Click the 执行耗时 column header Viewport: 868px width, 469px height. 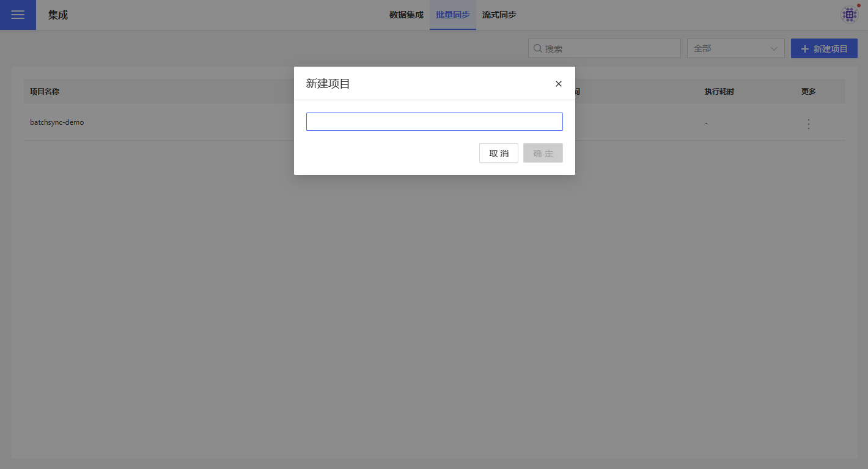(x=719, y=92)
